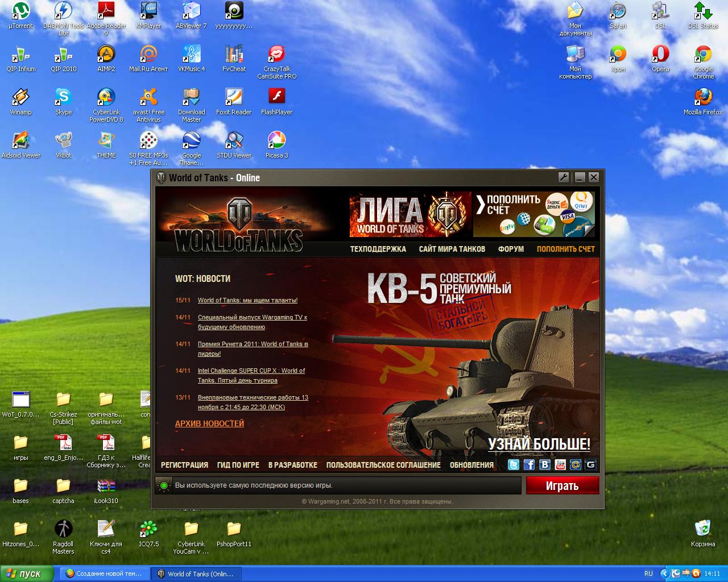Open the µTorrent desktop shortcut
Viewport: 728px width, 582px height.
21,15
